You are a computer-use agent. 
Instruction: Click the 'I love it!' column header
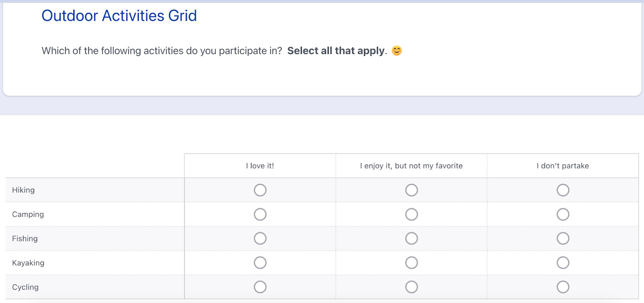tap(260, 166)
